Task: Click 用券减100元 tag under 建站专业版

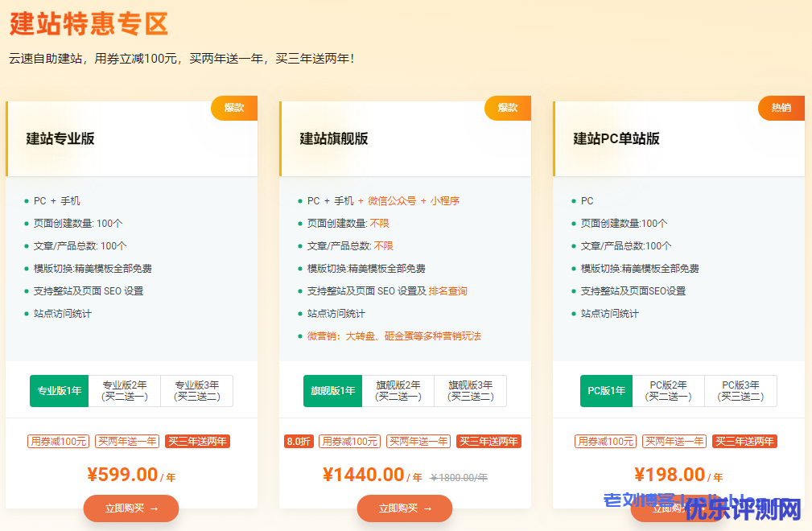Action: 59,441
